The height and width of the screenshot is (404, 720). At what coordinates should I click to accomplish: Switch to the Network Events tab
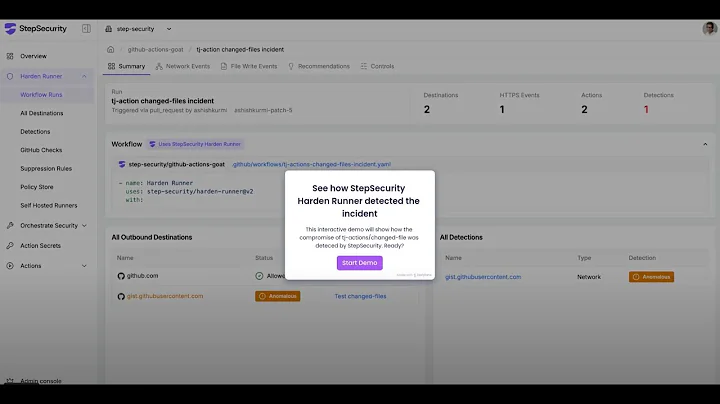pyautogui.click(x=183, y=66)
